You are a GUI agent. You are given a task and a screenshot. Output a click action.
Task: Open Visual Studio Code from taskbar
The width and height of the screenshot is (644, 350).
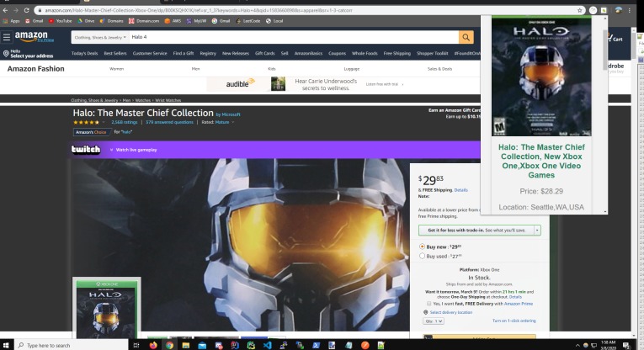(x=267, y=345)
